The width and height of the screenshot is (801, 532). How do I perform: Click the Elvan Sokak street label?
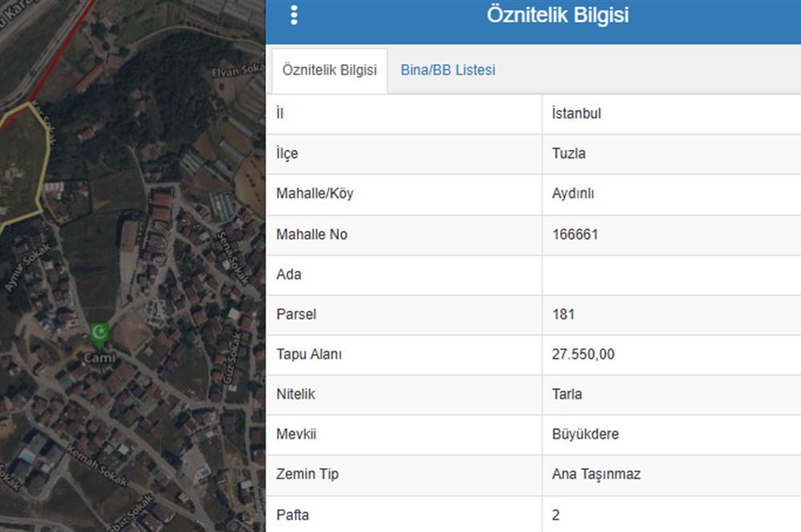pos(238,70)
